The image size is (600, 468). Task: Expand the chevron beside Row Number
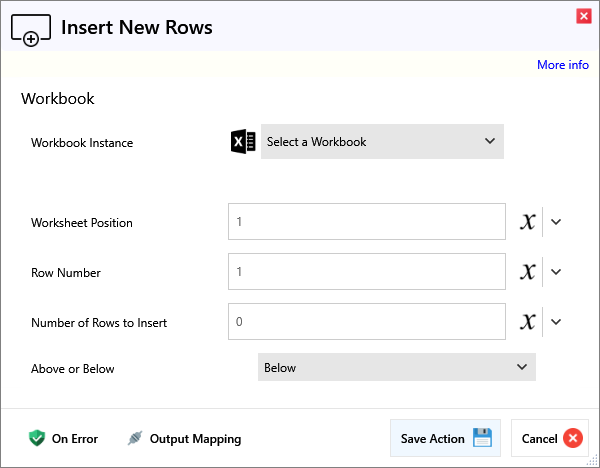point(557,272)
